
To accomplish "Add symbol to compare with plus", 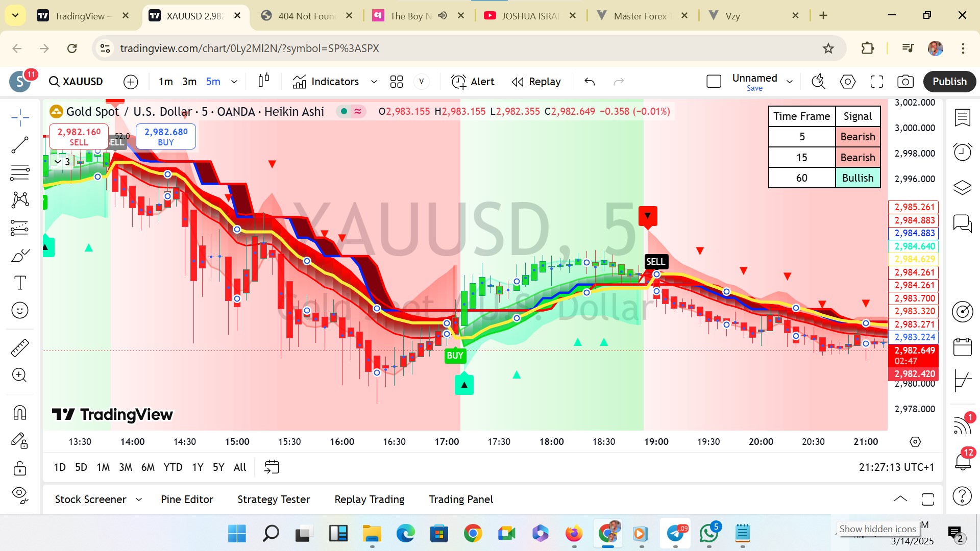I will pyautogui.click(x=131, y=82).
